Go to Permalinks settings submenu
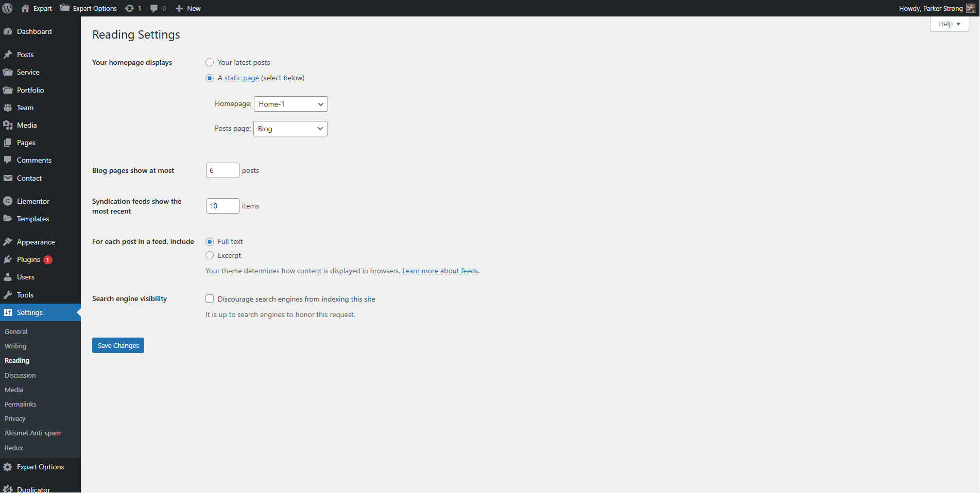 [x=21, y=404]
